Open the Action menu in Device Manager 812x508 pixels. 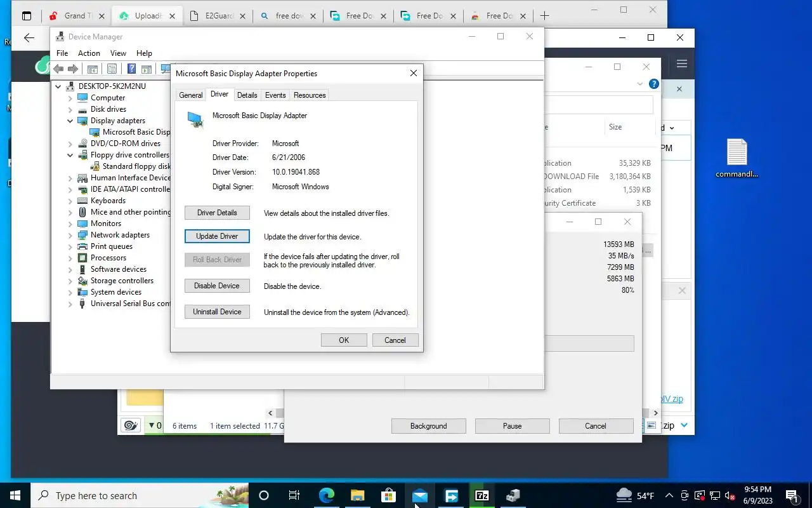pyautogui.click(x=89, y=53)
